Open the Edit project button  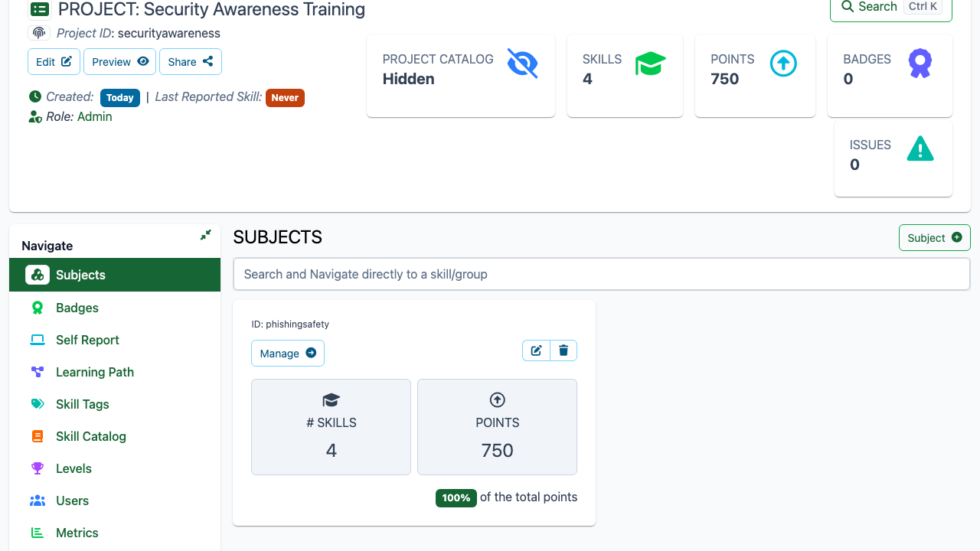[x=54, y=62]
